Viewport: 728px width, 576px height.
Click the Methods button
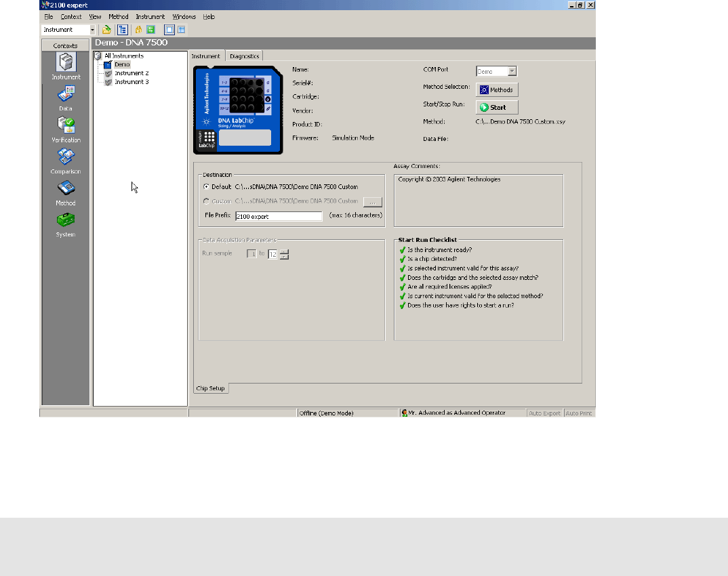(x=497, y=89)
